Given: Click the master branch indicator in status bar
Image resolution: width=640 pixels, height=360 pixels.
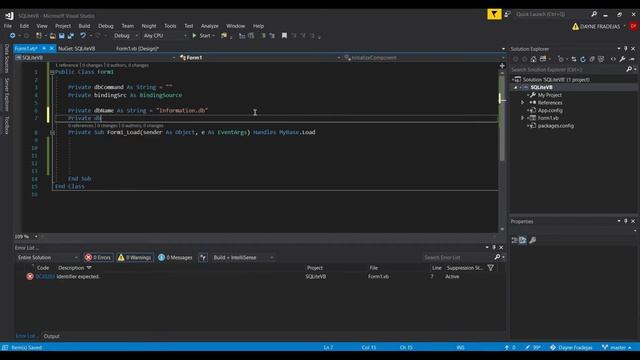Looking at the screenshot, I should click(616, 347).
